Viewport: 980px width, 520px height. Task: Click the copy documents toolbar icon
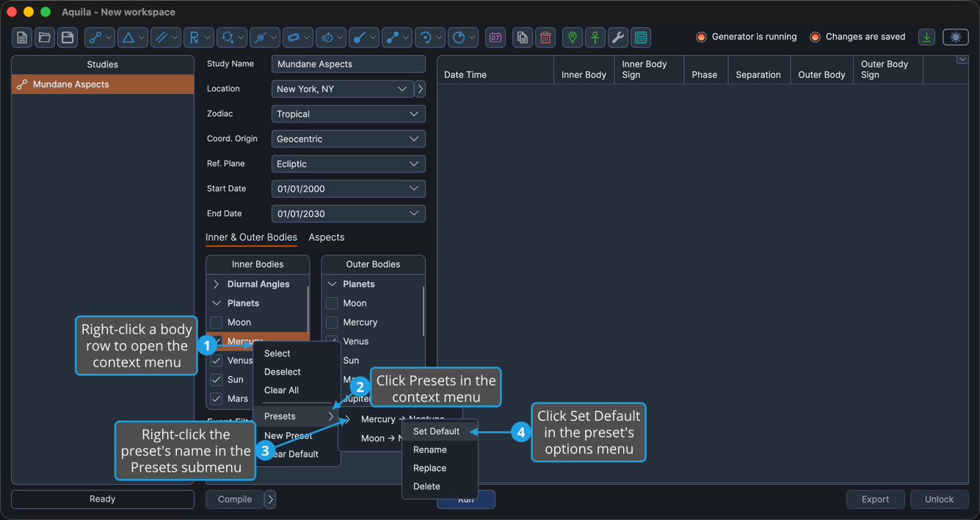pyautogui.click(x=522, y=37)
